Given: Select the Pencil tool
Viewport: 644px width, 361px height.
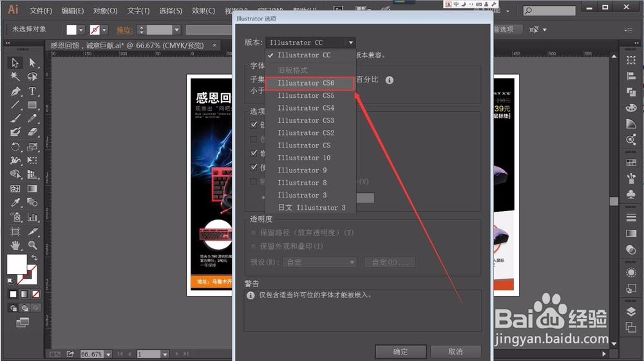Looking at the screenshot, I should (x=32, y=118).
